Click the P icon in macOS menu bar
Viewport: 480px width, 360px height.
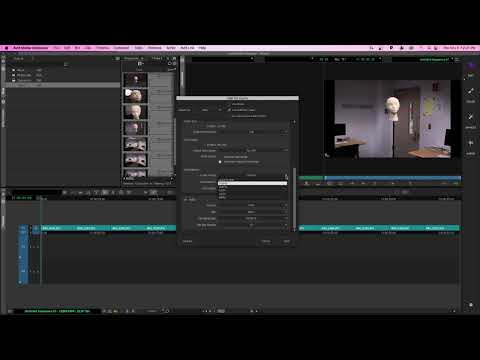click(391, 48)
